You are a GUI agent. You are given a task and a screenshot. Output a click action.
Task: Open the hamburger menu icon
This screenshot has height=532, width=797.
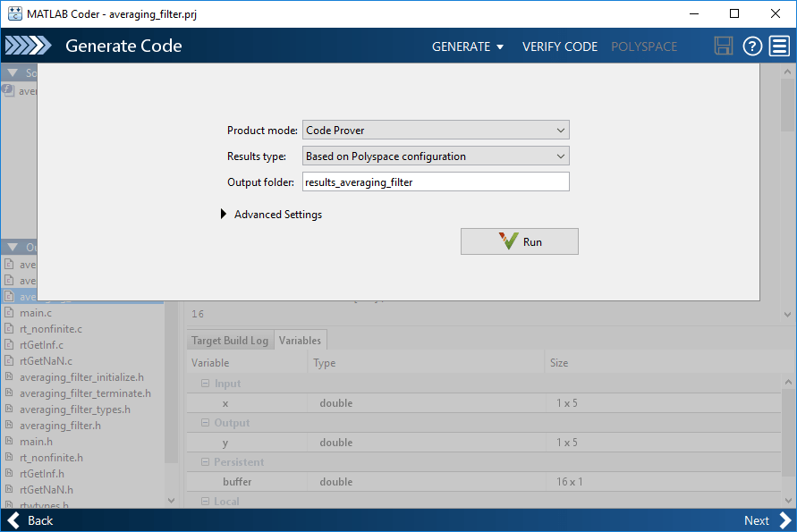point(780,46)
